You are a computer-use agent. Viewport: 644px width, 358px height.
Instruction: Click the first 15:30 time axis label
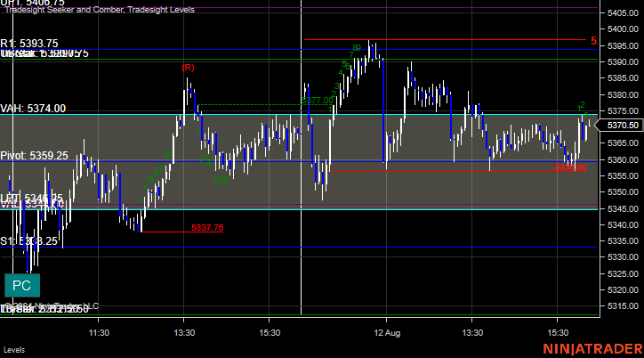(270, 333)
